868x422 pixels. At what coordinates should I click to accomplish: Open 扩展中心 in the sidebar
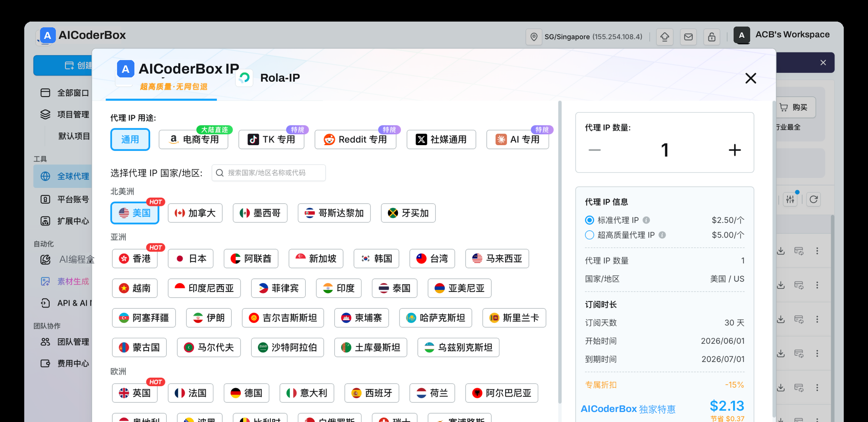[x=64, y=221]
